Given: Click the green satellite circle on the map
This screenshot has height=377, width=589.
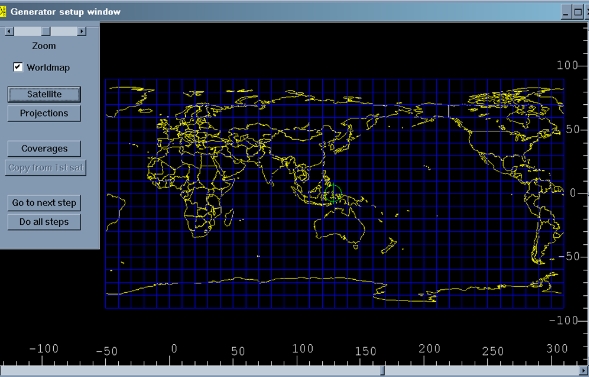Looking at the screenshot, I should coord(333,194).
